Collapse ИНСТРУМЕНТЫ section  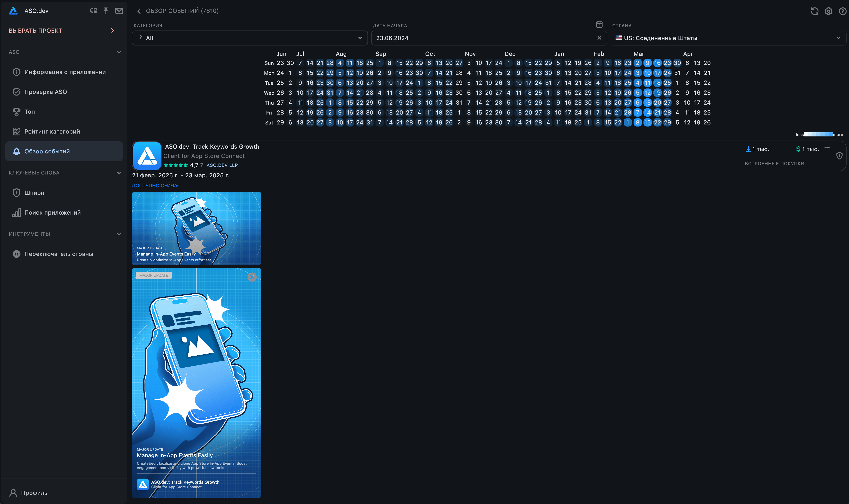point(119,234)
